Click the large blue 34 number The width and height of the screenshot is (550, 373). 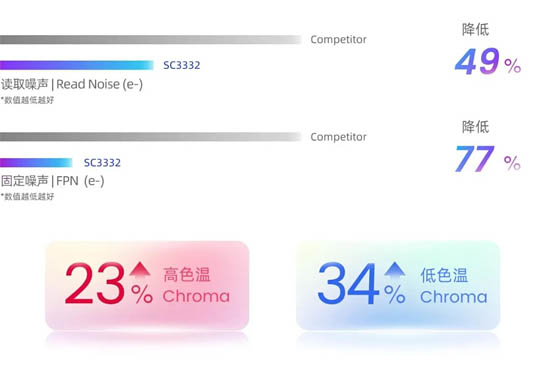coord(348,284)
